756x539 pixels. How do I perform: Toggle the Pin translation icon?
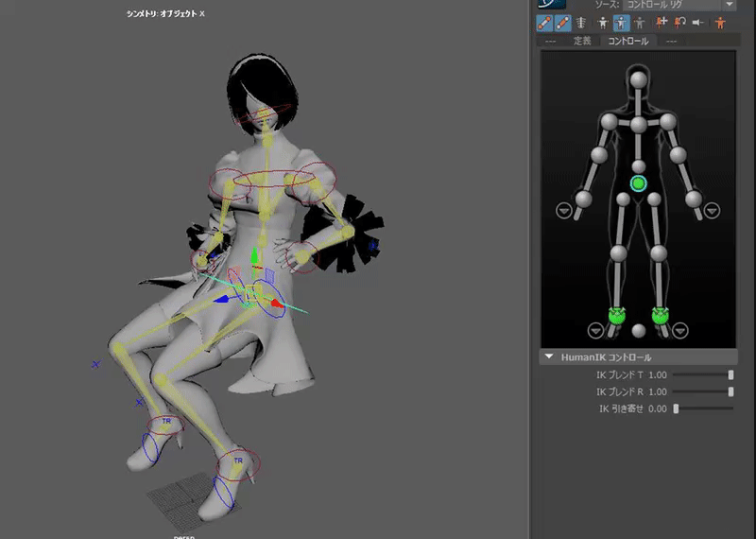(x=661, y=22)
